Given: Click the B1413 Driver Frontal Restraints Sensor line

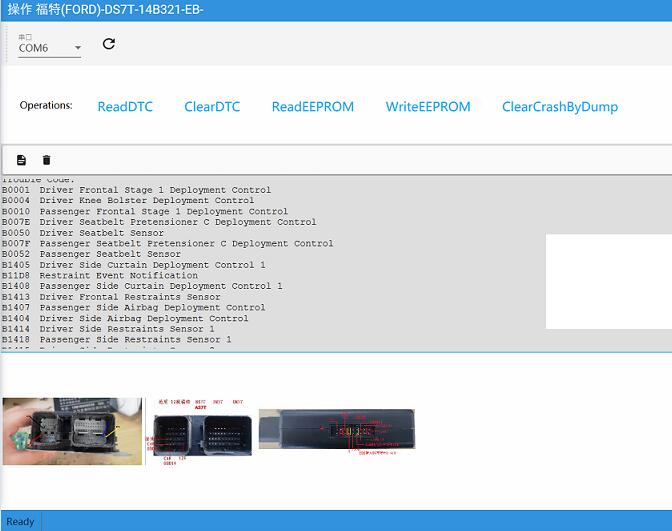Looking at the screenshot, I should tap(111, 297).
